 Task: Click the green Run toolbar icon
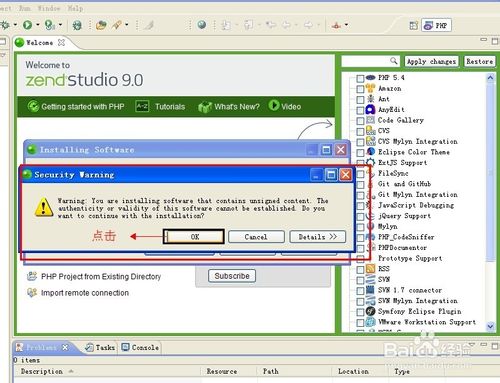(28, 25)
